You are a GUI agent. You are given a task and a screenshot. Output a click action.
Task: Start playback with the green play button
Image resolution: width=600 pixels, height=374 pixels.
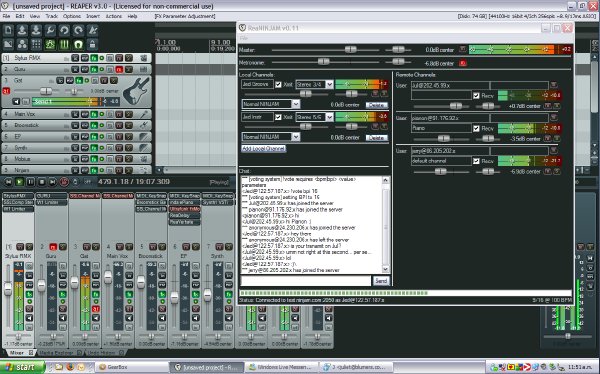point(19,182)
